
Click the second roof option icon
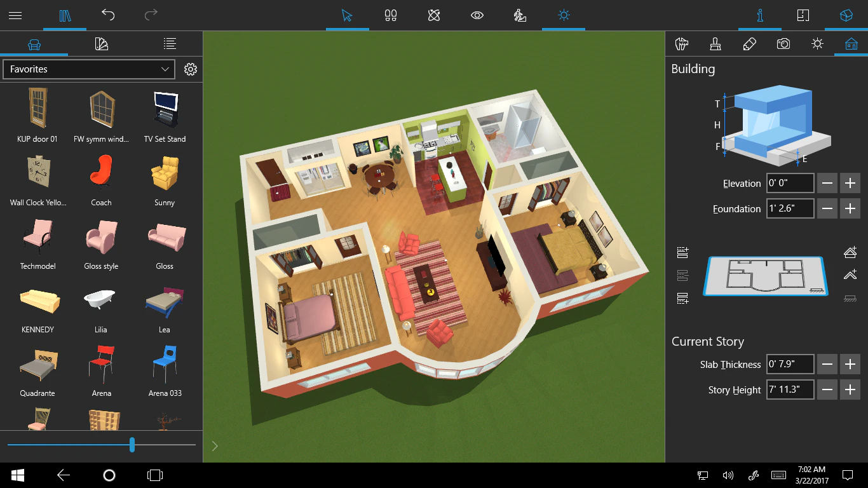tap(850, 275)
